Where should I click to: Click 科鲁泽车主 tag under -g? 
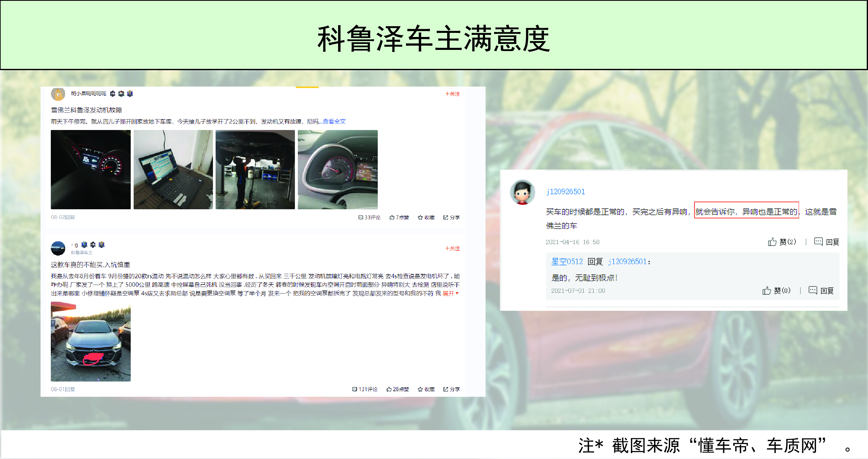(82, 253)
